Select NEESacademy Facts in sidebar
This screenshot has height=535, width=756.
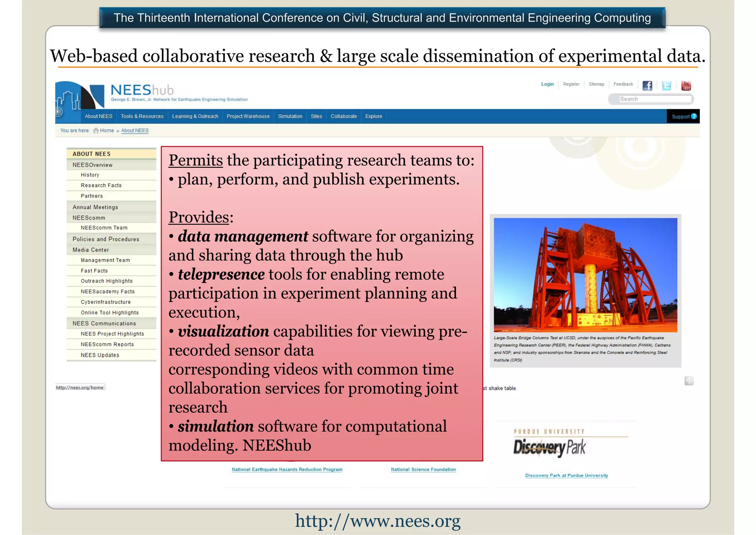(x=111, y=292)
